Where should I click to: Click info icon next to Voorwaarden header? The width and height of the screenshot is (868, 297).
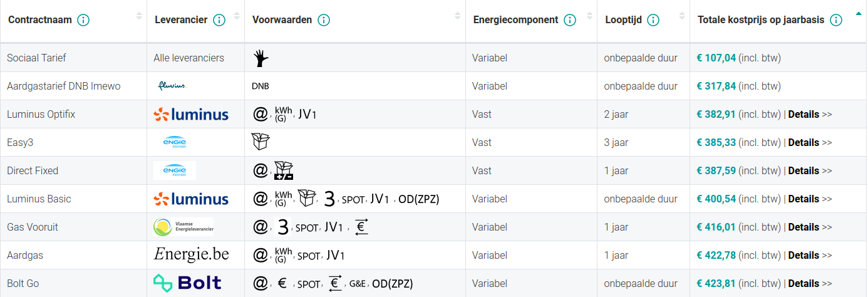[324, 20]
